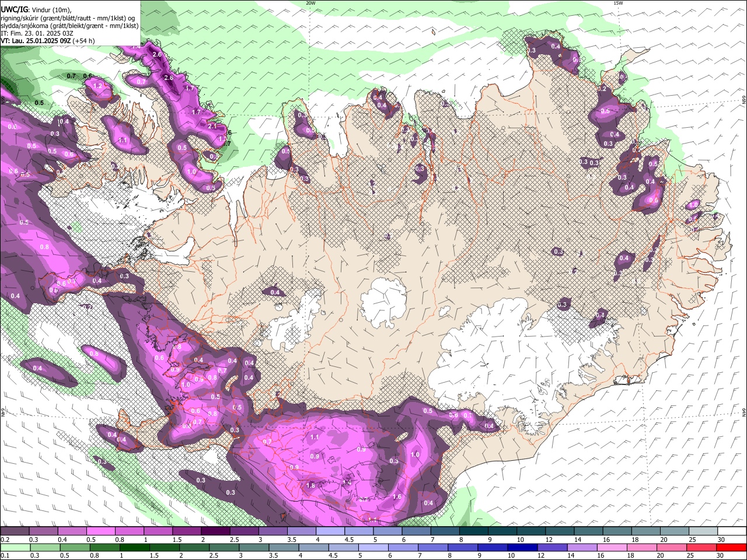Select the bottom legend swatch between 14 and 16

click(x=582, y=548)
